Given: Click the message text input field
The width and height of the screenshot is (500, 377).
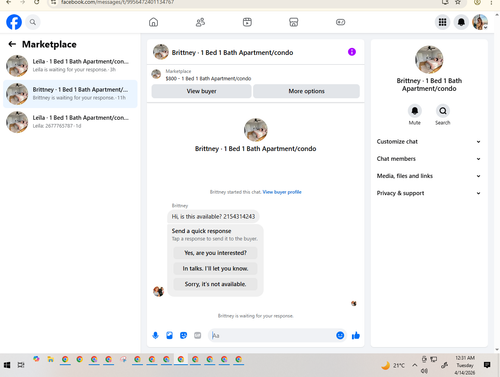Looking at the screenshot, I should (273, 335).
